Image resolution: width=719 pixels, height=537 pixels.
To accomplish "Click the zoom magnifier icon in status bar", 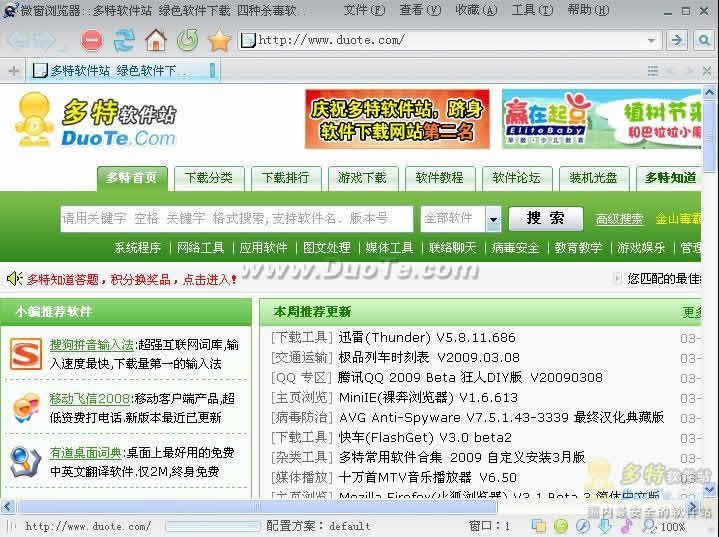I will [649, 526].
